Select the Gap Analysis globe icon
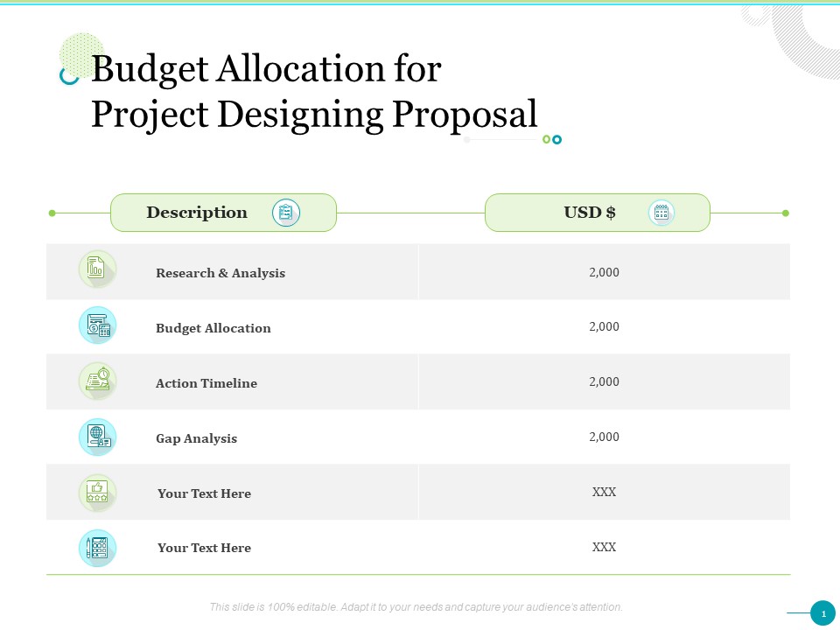840x630 pixels. pos(97,437)
